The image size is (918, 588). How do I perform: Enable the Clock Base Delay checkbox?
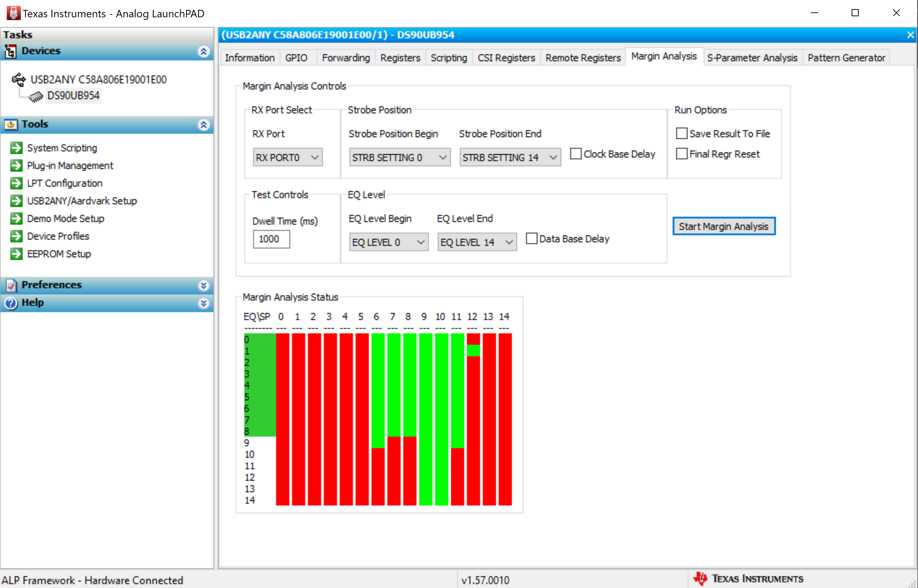click(x=575, y=154)
